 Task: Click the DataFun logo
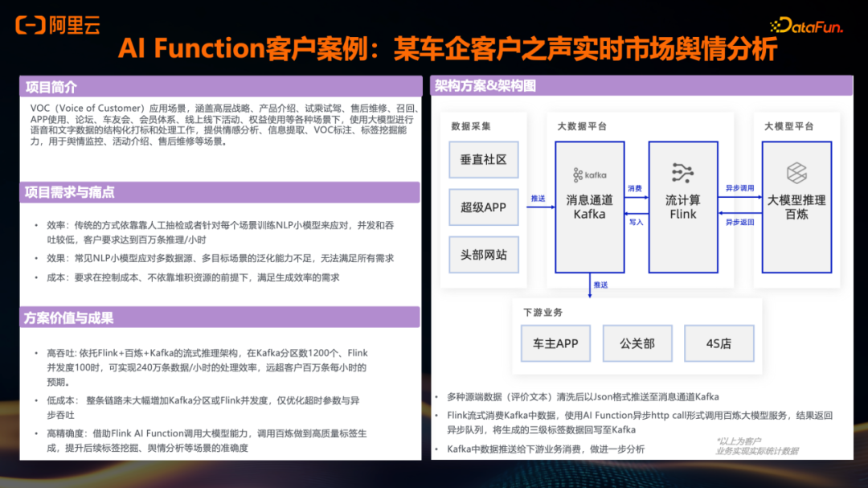click(x=806, y=23)
